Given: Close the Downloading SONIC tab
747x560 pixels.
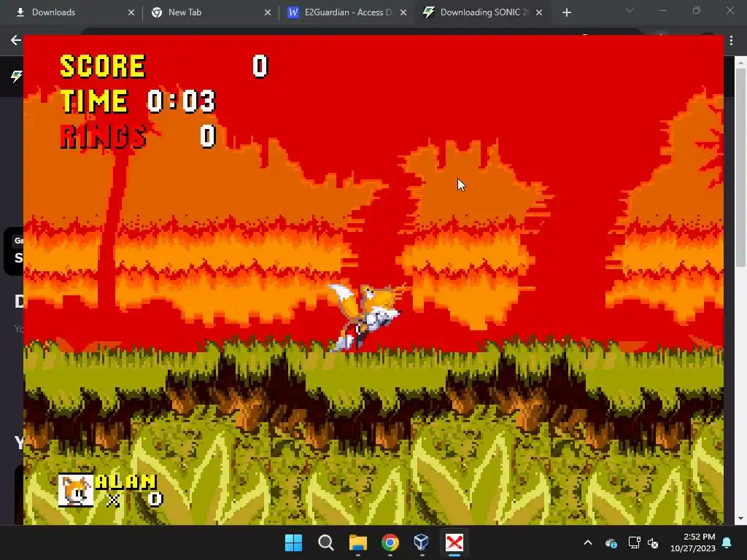Looking at the screenshot, I should point(539,12).
